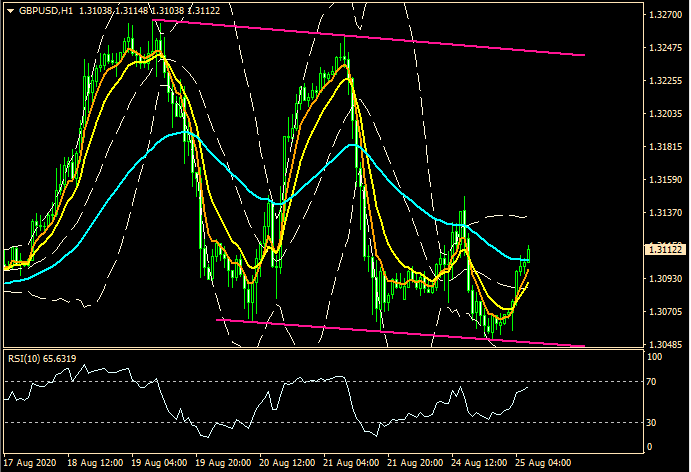The width and height of the screenshot is (691, 472).
Task: Select the lower pink trend line
Action: coord(400,333)
